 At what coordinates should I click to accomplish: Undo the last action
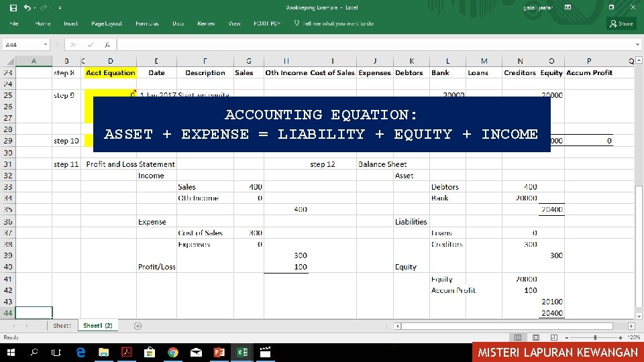[x=27, y=8]
